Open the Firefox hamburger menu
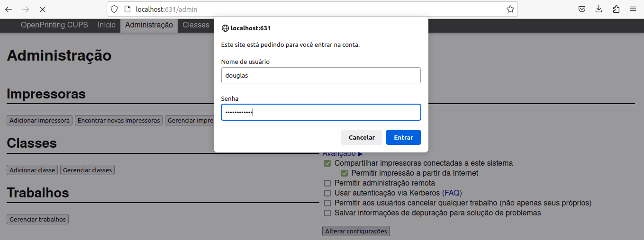Image resolution: width=644 pixels, height=240 pixels. coord(633,9)
